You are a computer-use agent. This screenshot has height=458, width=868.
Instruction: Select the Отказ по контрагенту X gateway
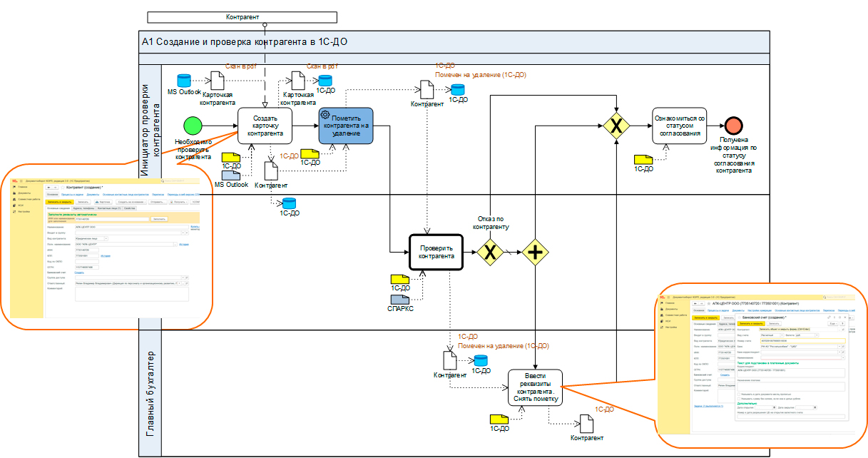coord(491,252)
